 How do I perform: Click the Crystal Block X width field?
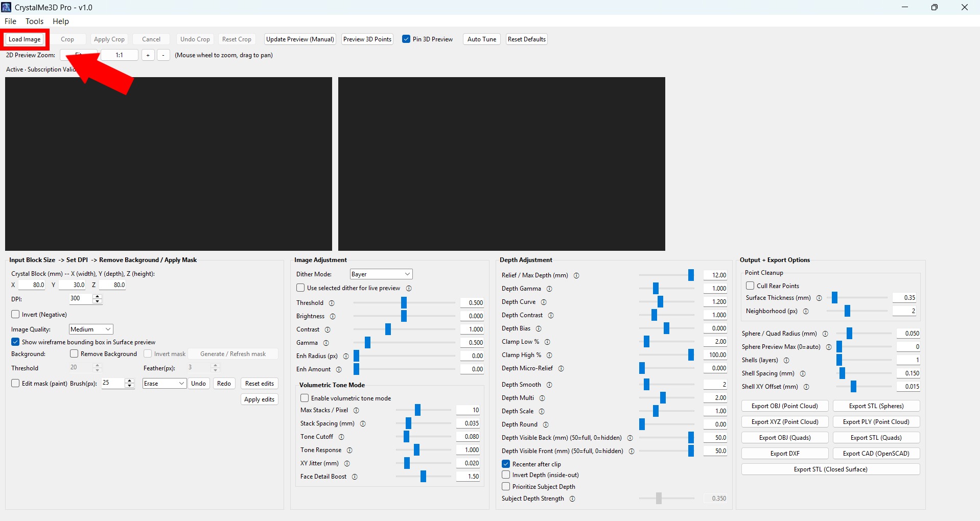click(x=32, y=285)
